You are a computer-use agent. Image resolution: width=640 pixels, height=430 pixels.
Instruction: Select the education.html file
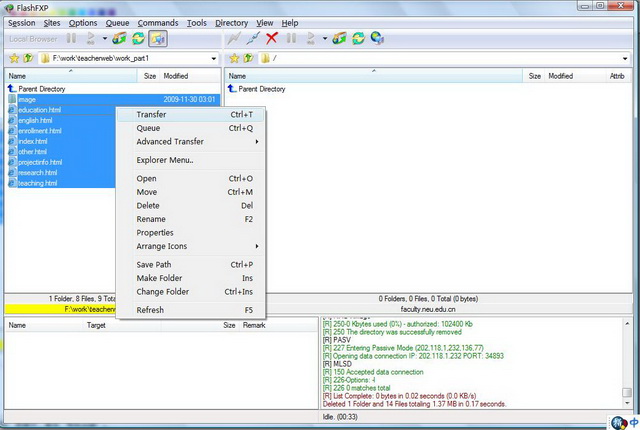coord(40,110)
